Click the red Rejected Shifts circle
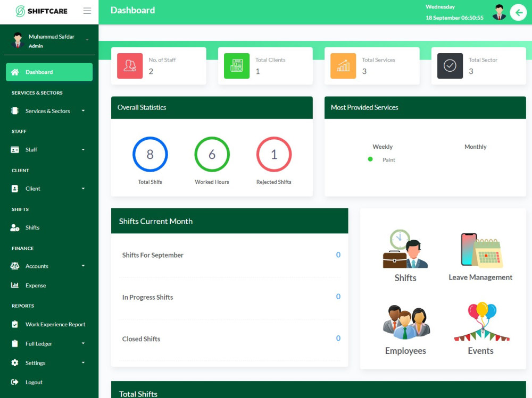 (x=274, y=154)
